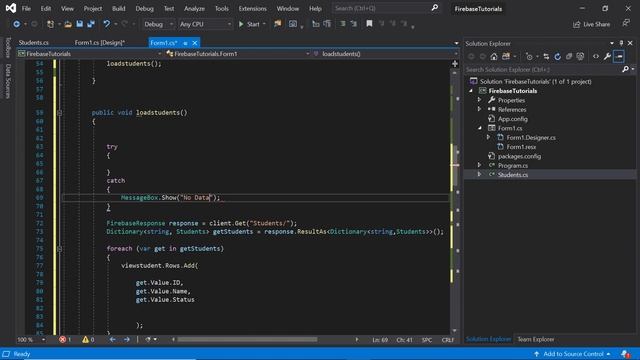Collapse the loadstudents method outlining box
This screenshot has height=360, width=640.
60,113
